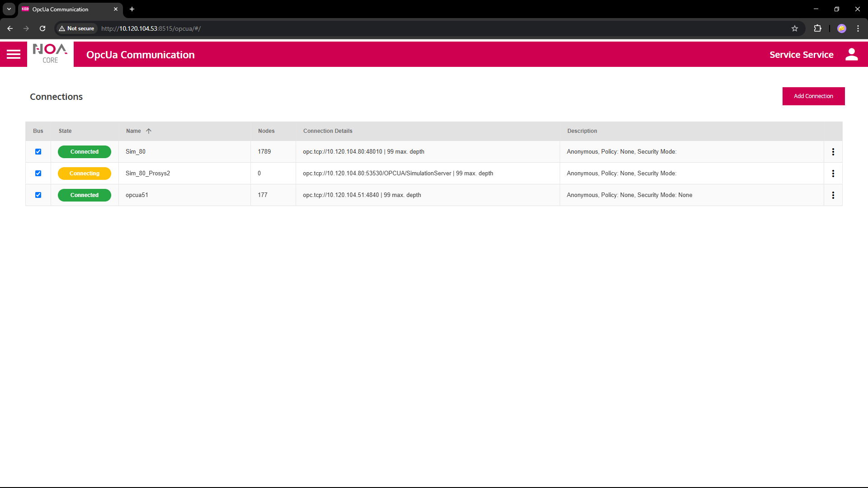868x488 pixels.
Task: Click the Add Connection button
Action: pos(813,96)
